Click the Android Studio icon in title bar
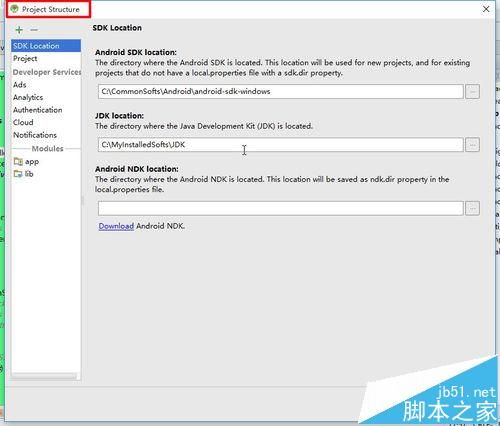The height and width of the screenshot is (426, 500). [14, 9]
